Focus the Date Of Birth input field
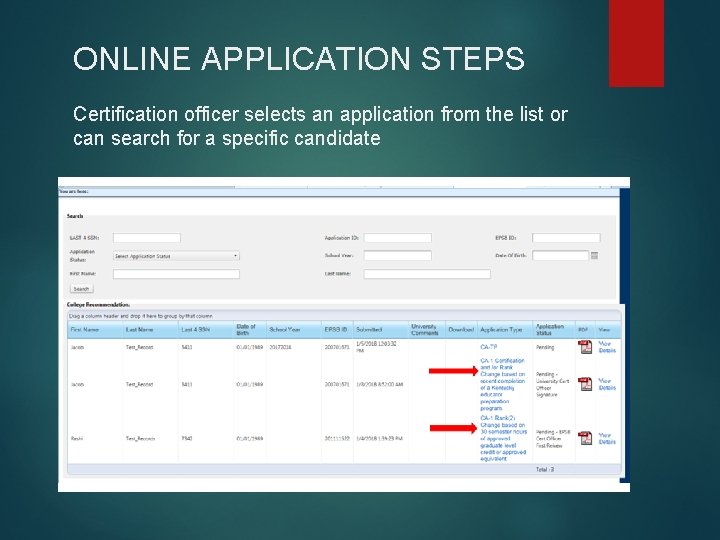720x540 pixels. click(560, 255)
